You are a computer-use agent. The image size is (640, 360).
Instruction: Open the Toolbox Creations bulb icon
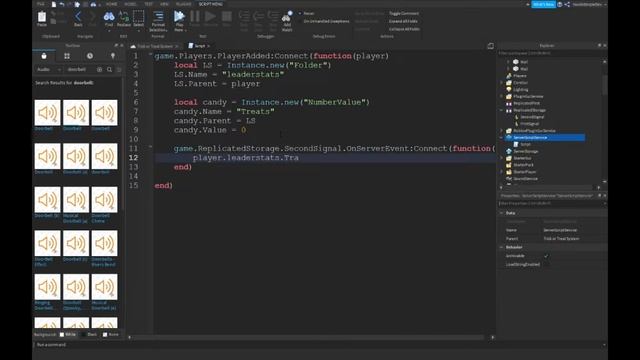tap(113, 56)
